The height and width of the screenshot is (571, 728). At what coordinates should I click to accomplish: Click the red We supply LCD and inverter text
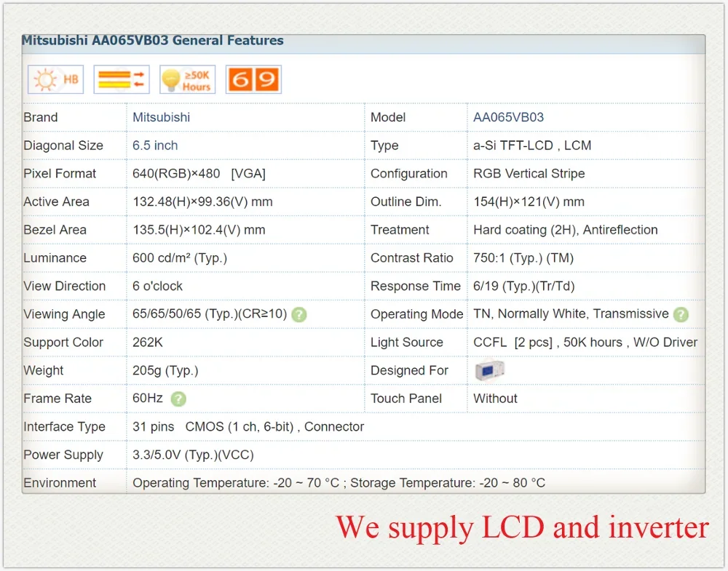[x=522, y=527]
